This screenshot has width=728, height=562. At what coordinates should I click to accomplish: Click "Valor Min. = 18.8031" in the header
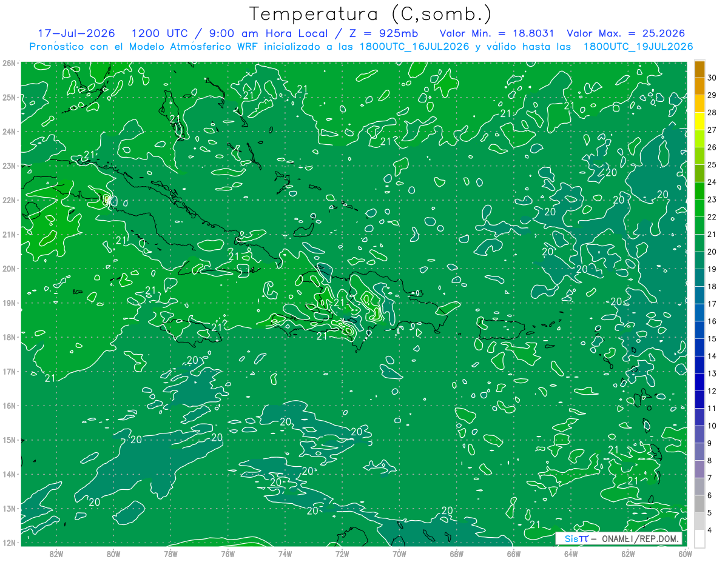pos(498,33)
